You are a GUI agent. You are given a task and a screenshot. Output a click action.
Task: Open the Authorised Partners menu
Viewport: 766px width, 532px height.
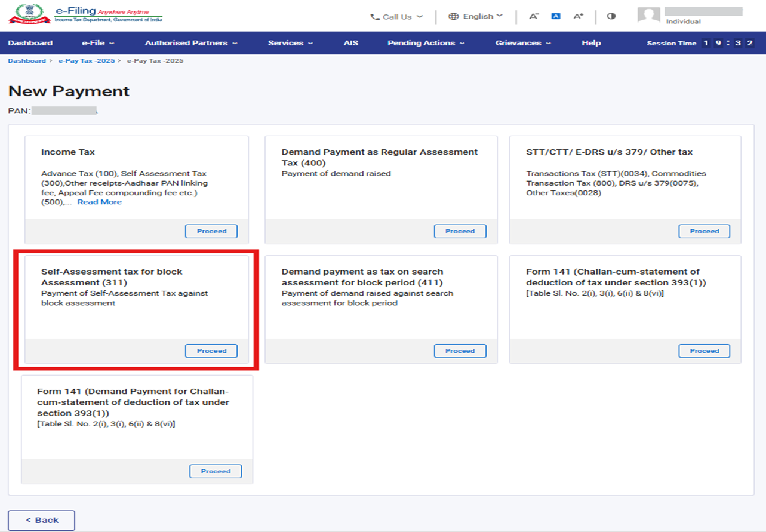[190, 43]
